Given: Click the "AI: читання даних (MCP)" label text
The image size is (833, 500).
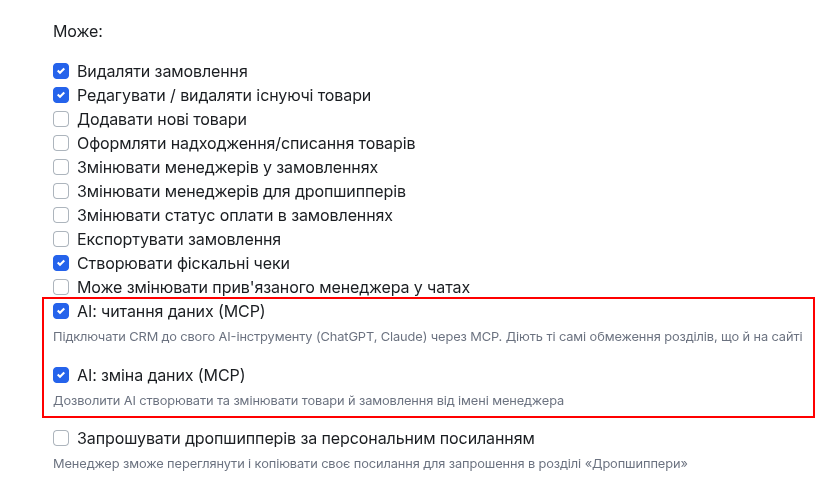Looking at the screenshot, I should point(171,311).
